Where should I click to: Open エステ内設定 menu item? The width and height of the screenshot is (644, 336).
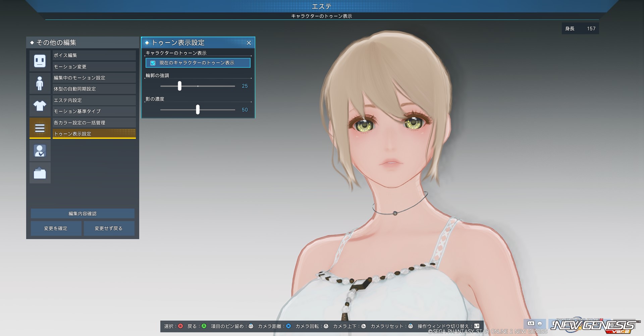pyautogui.click(x=94, y=100)
